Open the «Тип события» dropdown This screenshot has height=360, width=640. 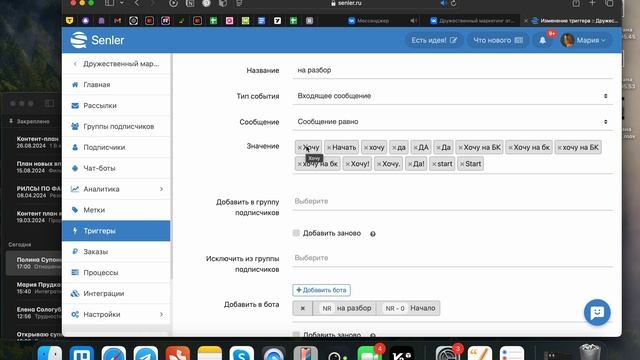(x=452, y=96)
